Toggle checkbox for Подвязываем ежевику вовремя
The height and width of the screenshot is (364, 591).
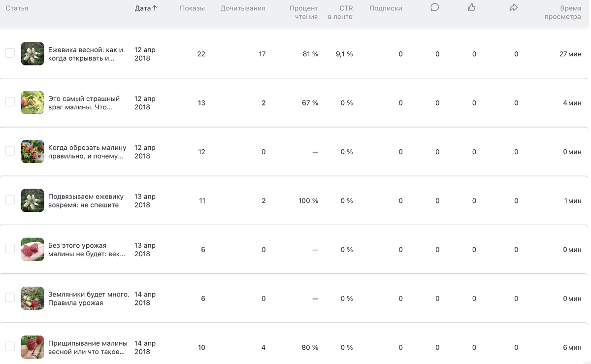pyautogui.click(x=10, y=199)
